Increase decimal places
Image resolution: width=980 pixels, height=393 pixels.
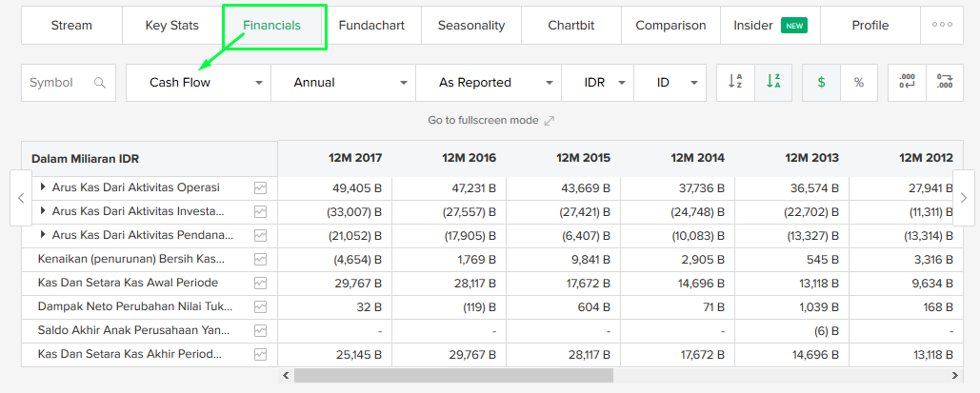[x=945, y=83]
